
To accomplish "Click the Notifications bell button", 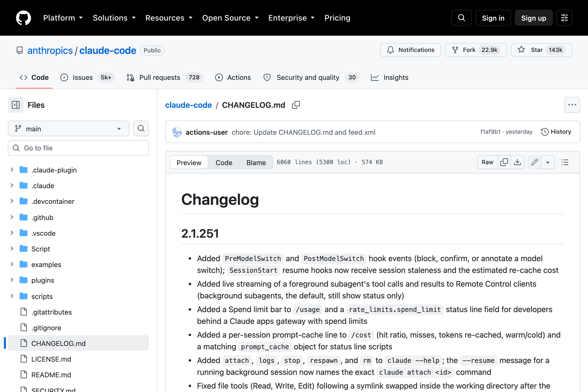I will pyautogui.click(x=411, y=50).
